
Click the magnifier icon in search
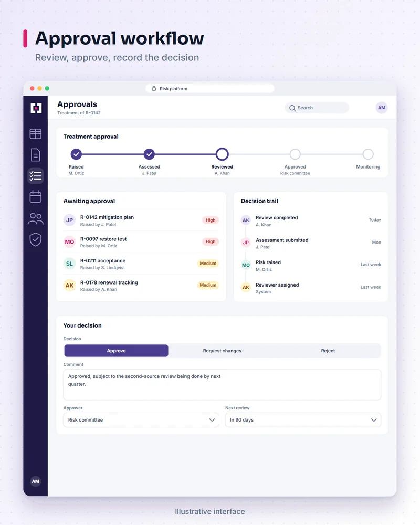click(292, 108)
